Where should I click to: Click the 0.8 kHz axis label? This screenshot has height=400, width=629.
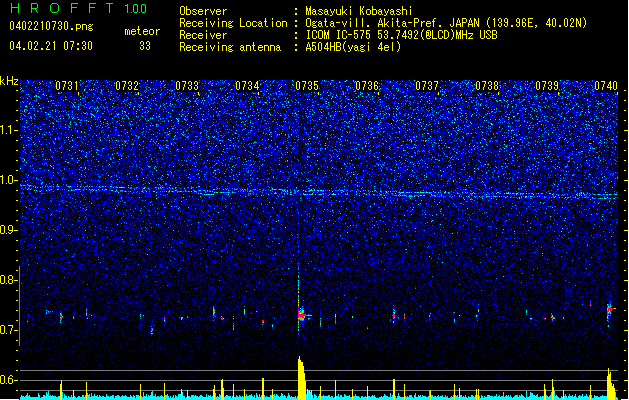(8, 280)
